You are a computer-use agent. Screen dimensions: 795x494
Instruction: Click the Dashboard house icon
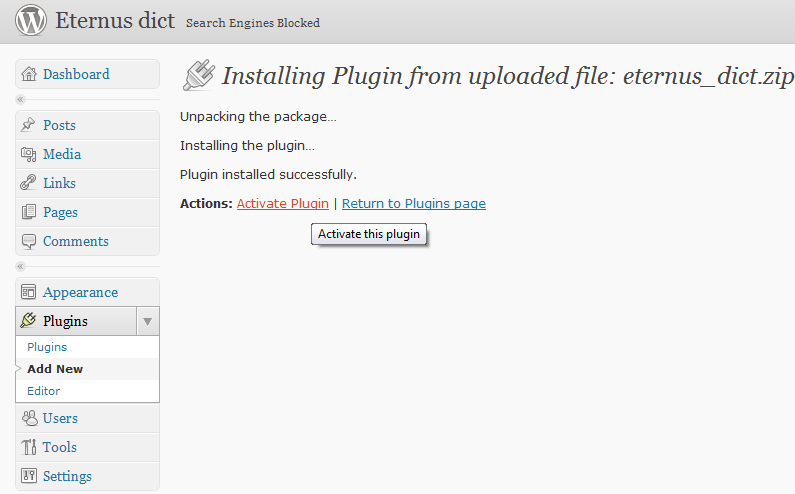[29, 74]
